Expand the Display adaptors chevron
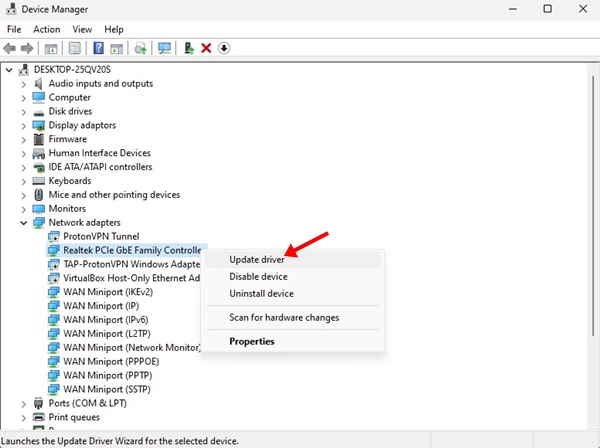Viewport: 600px width, 448px height. (24, 125)
